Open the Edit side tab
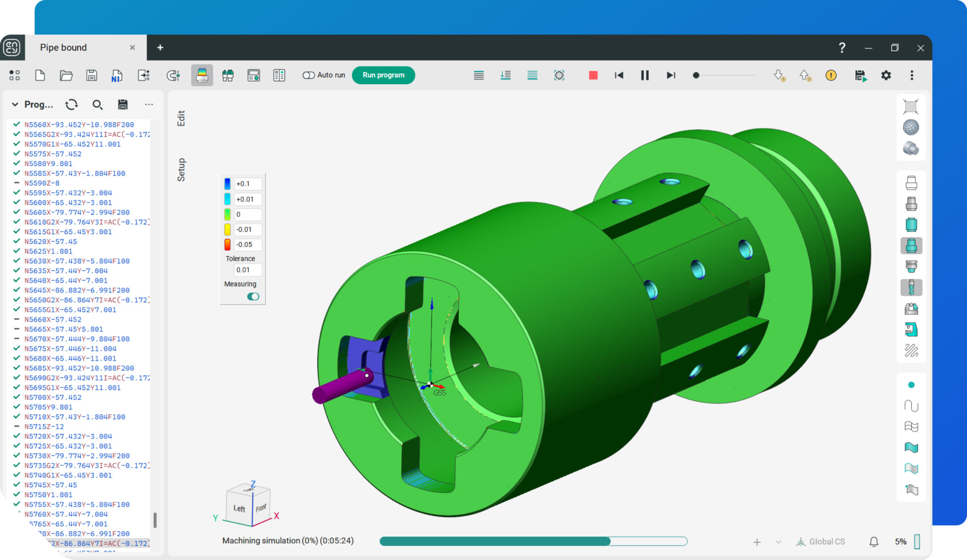The image size is (967, 560). (x=181, y=118)
